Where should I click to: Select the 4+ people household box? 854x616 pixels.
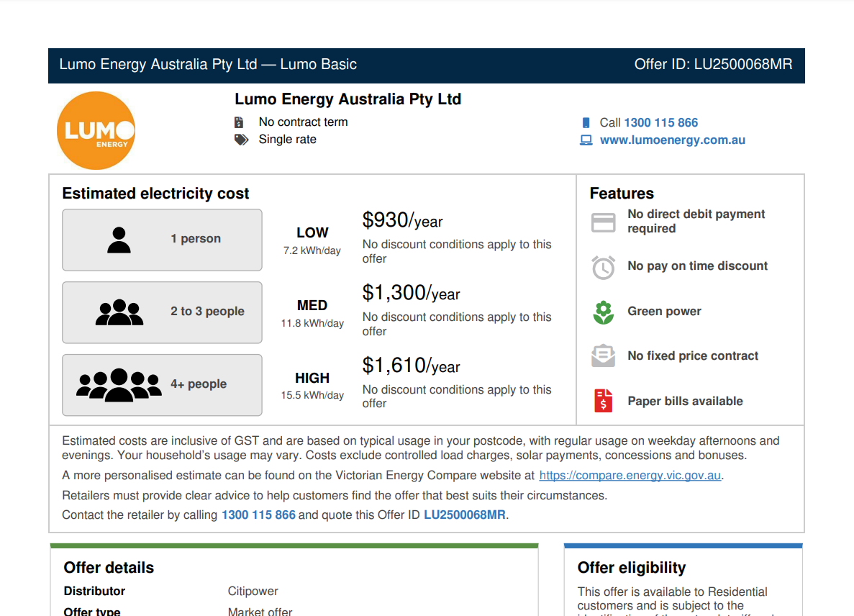(x=163, y=385)
